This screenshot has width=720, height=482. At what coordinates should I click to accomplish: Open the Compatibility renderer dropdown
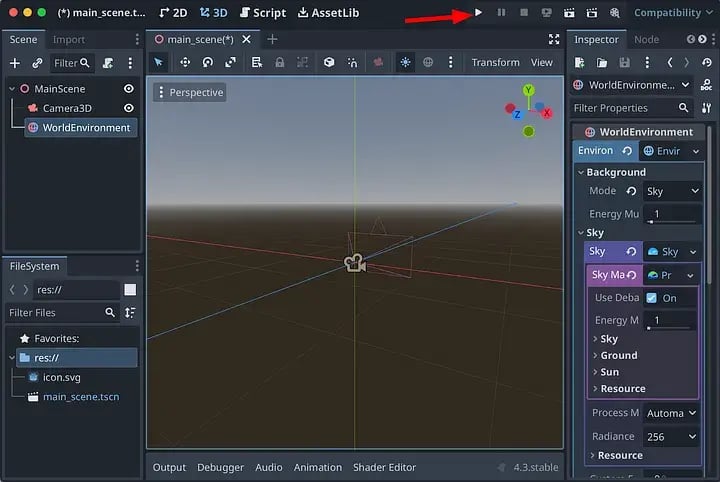(x=673, y=12)
